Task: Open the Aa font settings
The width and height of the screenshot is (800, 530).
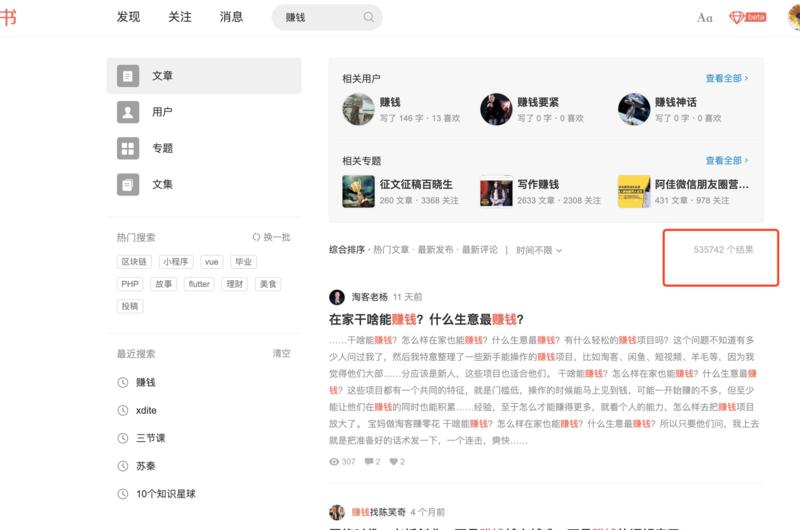Action: pos(704,18)
